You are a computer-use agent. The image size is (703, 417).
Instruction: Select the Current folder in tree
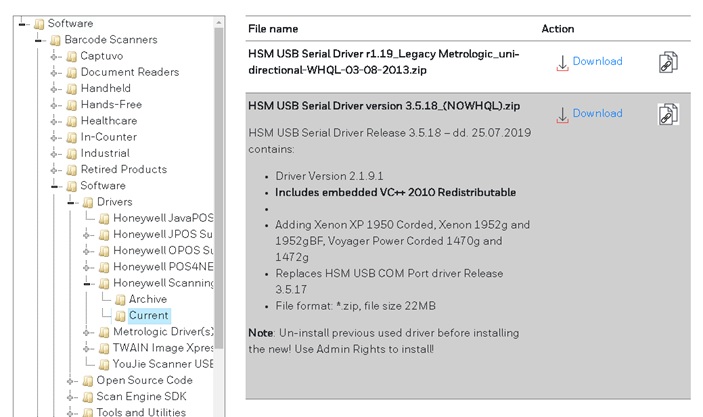click(x=148, y=316)
